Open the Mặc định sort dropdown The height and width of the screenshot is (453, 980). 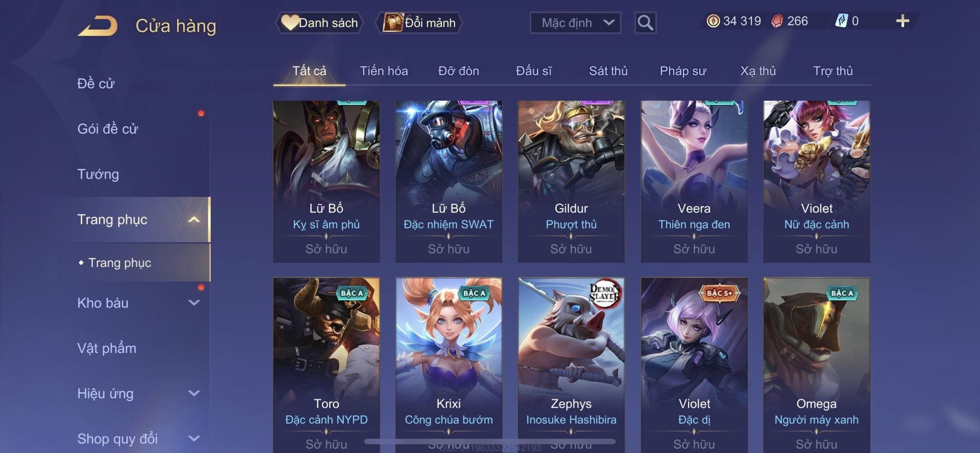pyautogui.click(x=575, y=23)
